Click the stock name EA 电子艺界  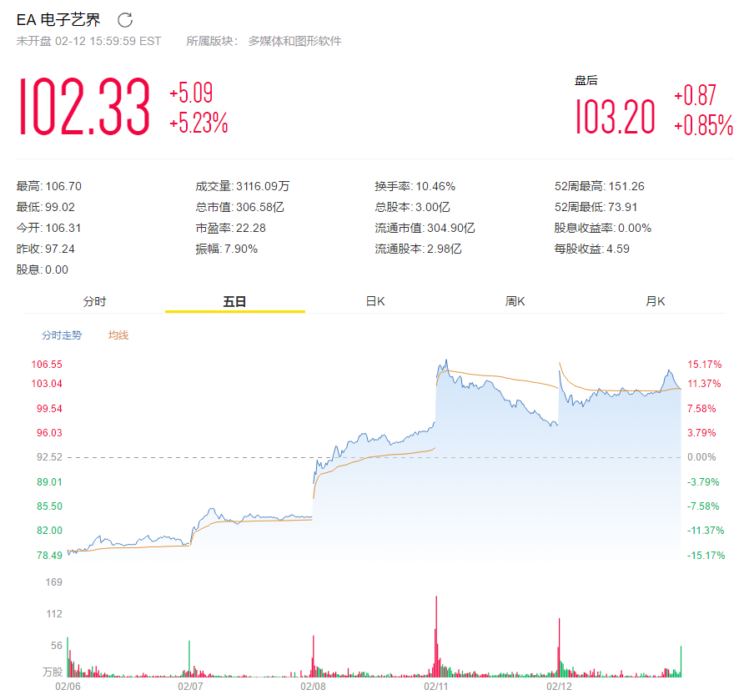(x=58, y=20)
